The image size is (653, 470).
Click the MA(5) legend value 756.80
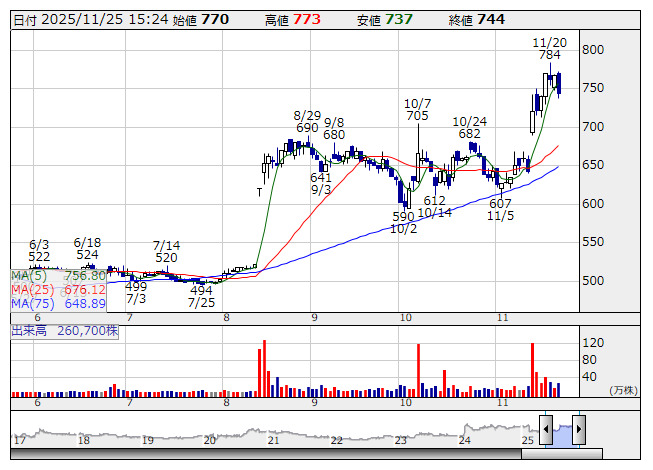tap(85, 276)
